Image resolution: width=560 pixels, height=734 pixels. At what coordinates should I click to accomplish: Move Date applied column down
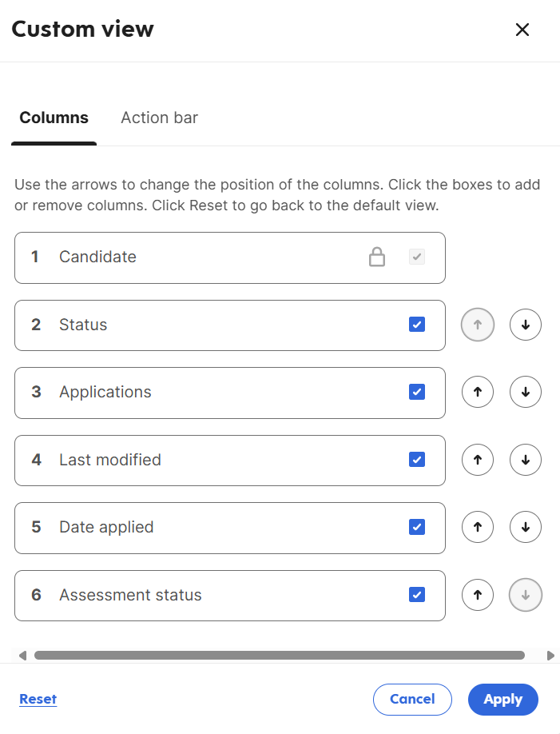coord(526,527)
